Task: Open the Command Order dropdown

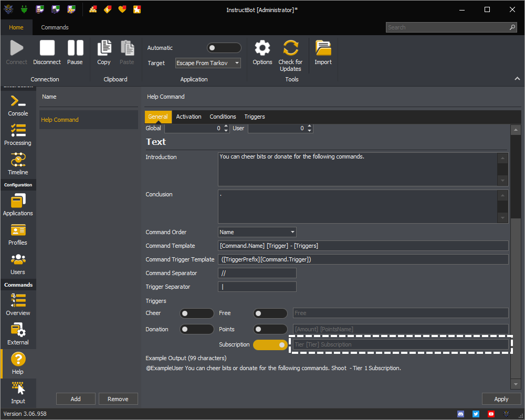Action: tap(257, 232)
